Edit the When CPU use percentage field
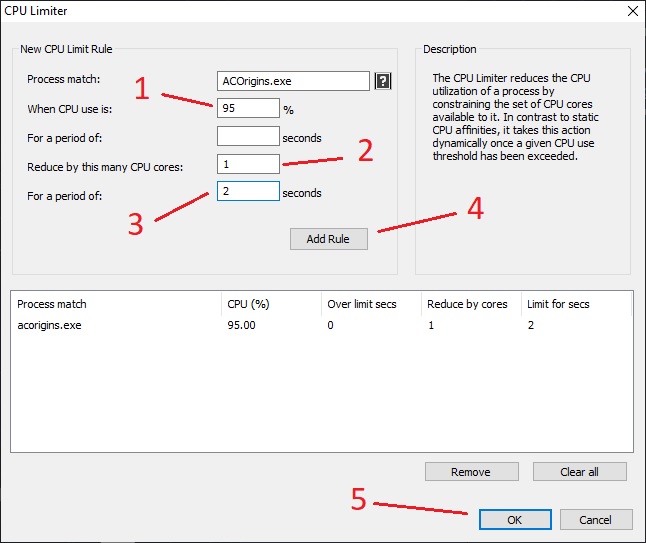Viewport: 646px width, 543px height. [247, 108]
